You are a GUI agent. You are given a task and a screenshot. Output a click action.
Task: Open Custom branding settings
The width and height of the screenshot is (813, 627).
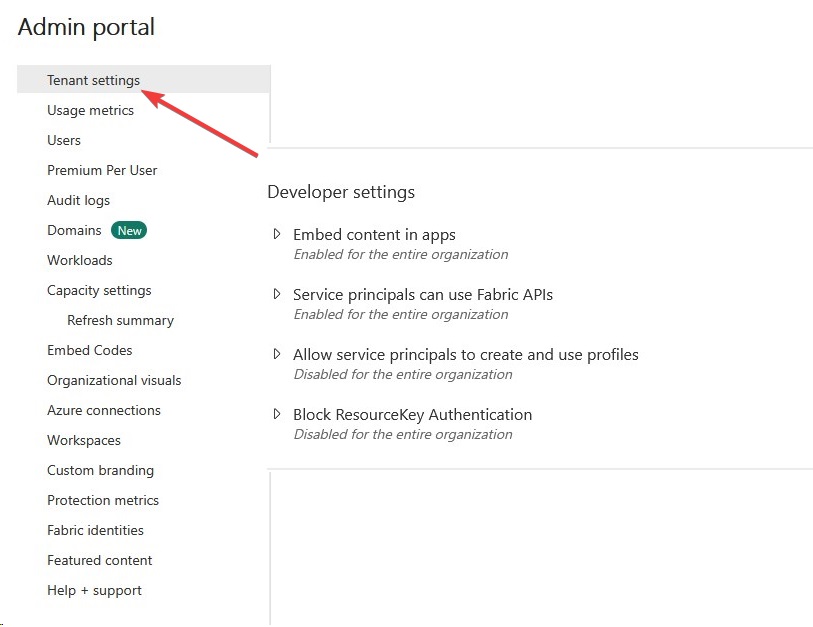(x=100, y=470)
